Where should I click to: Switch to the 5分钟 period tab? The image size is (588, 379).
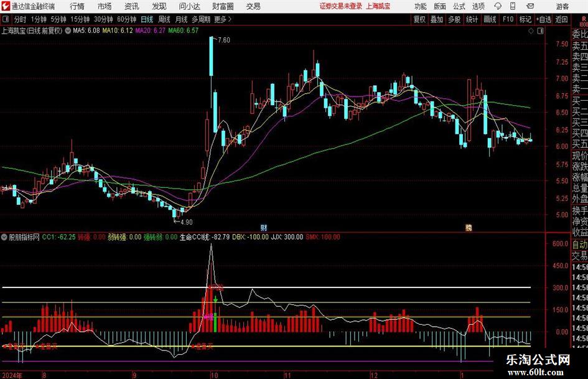click(58, 19)
